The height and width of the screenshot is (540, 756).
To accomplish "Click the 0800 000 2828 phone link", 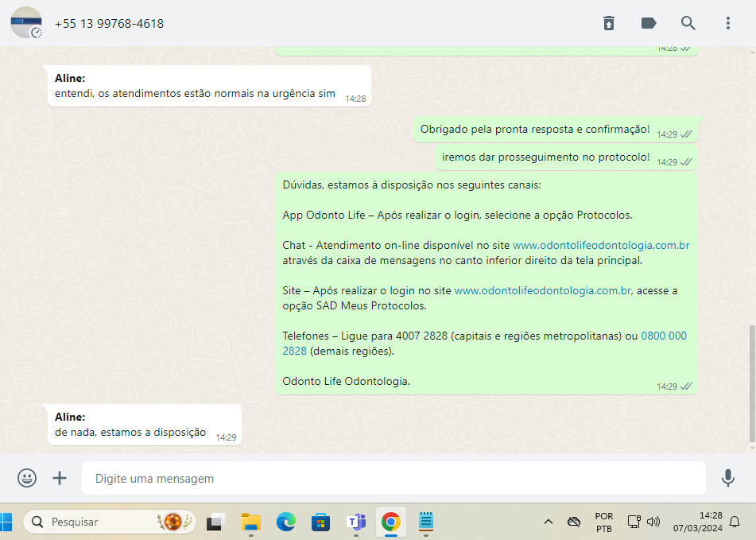I will pos(663,336).
